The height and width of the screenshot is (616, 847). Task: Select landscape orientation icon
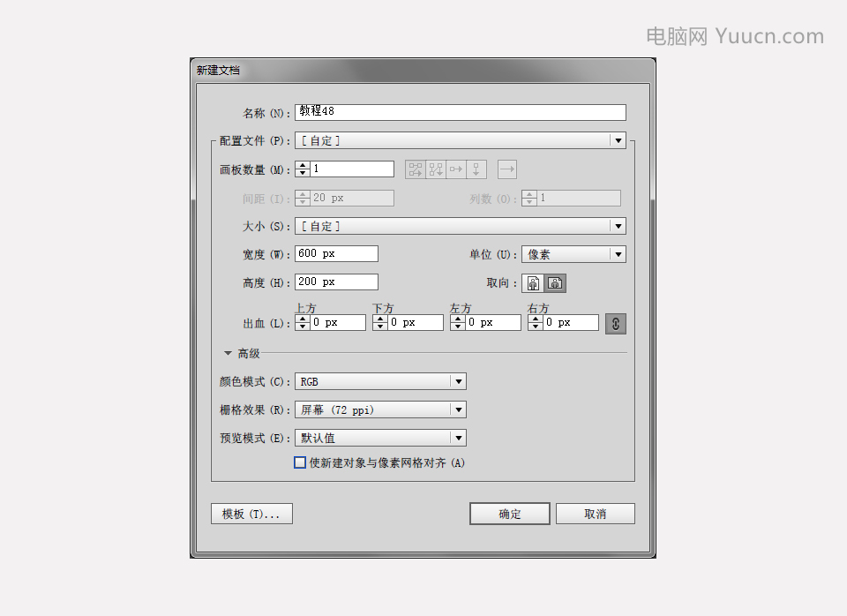coord(556,283)
